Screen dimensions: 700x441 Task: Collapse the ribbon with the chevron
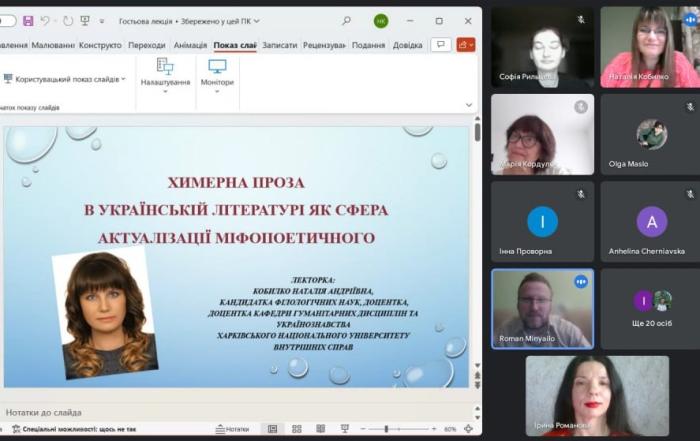(x=469, y=105)
